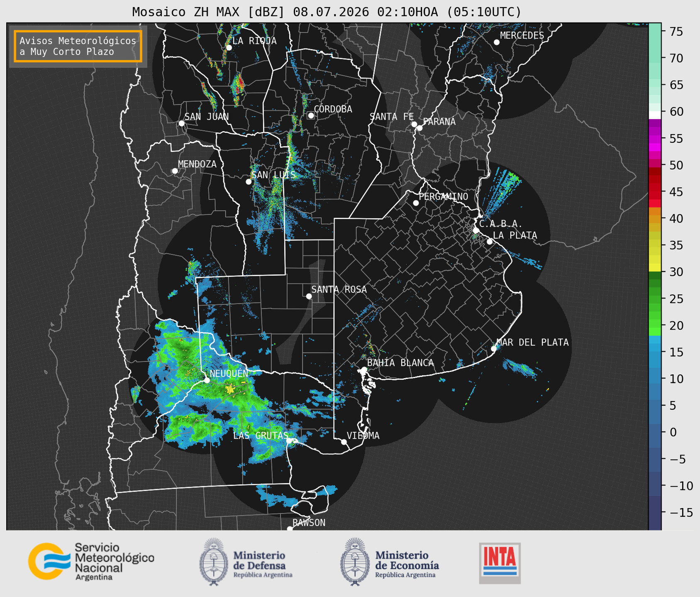Viewport: 700px width, 597px height.
Task: Click the yellow 30 dBZ legend band
Action: click(x=655, y=268)
